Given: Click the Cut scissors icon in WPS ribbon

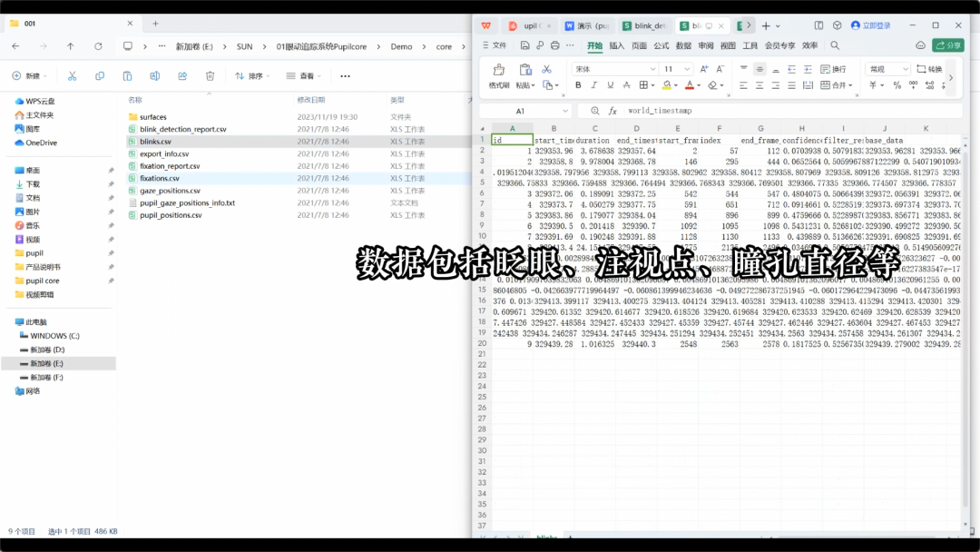Looking at the screenshot, I should [547, 69].
